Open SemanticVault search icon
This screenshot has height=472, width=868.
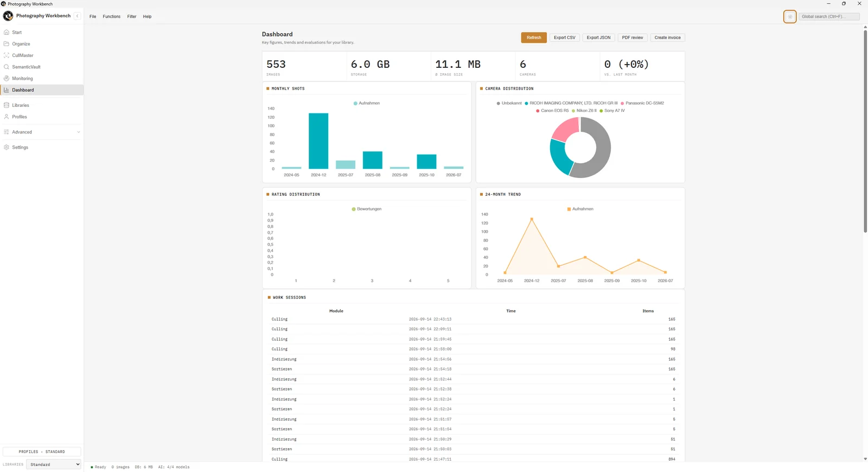click(x=7, y=67)
